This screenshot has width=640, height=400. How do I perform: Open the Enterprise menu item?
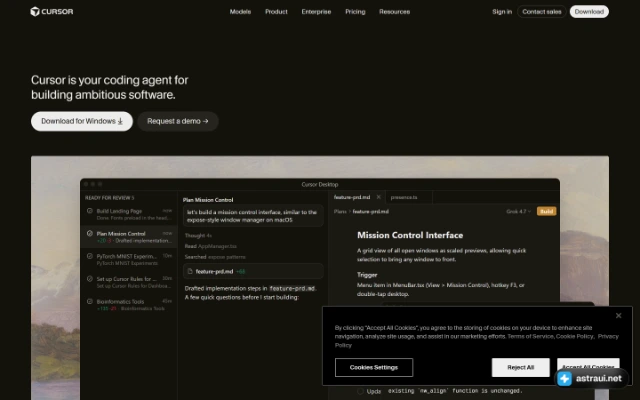pos(316,12)
